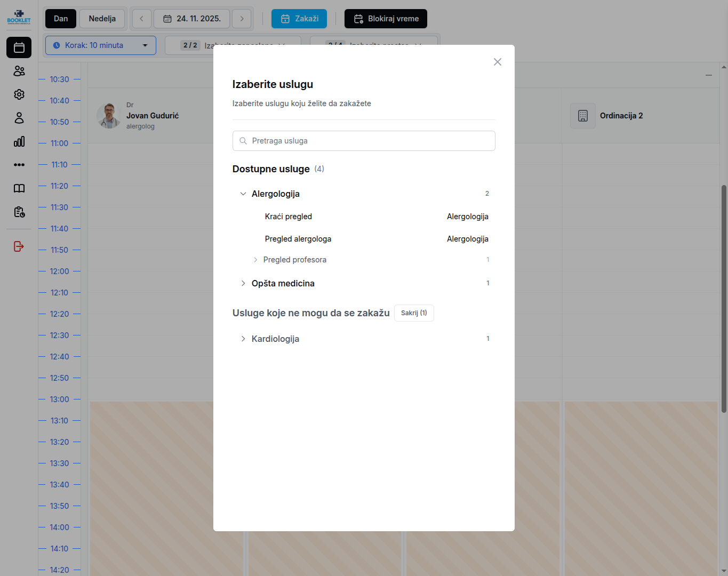This screenshot has width=728, height=576.
Task: Click the Pretraga usluga search field
Action: 364,141
